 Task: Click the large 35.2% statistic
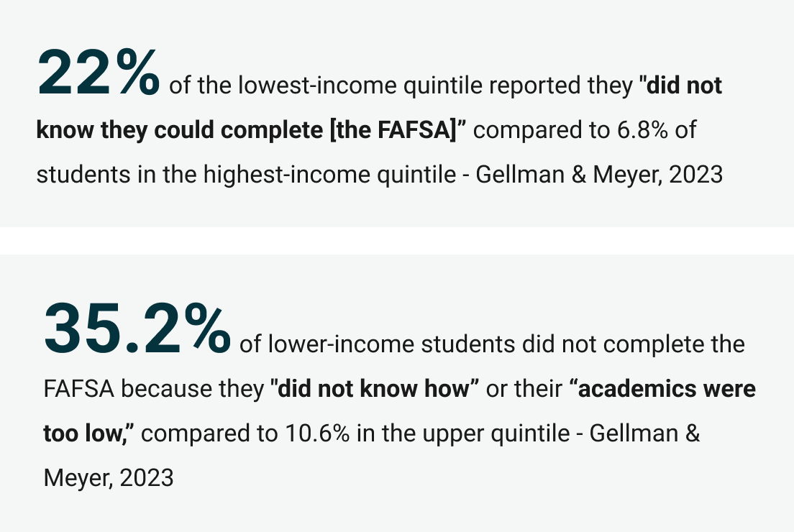137,328
